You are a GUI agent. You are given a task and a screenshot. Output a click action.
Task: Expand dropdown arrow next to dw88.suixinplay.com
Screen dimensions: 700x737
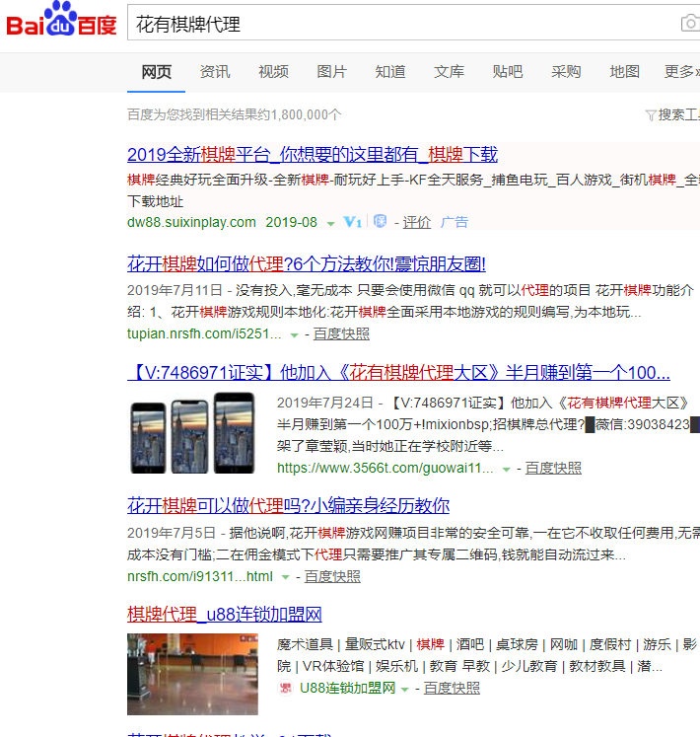coord(330,224)
